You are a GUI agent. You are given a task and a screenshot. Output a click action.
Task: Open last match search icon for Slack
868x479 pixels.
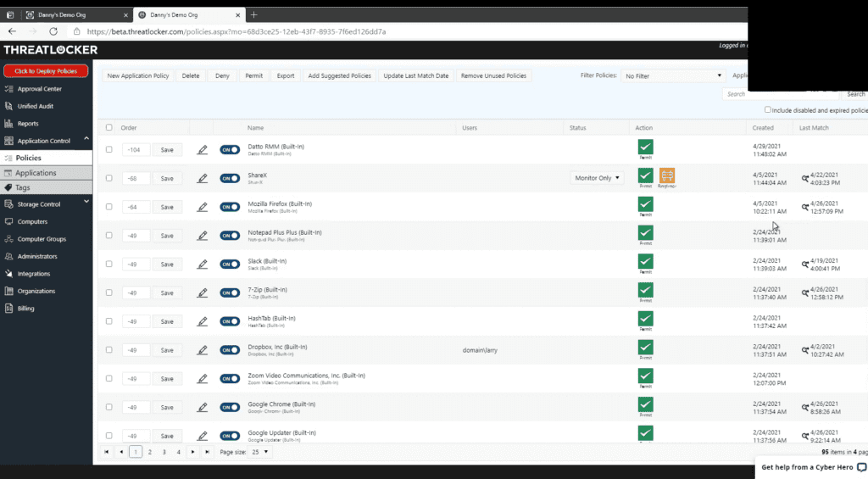coord(805,265)
